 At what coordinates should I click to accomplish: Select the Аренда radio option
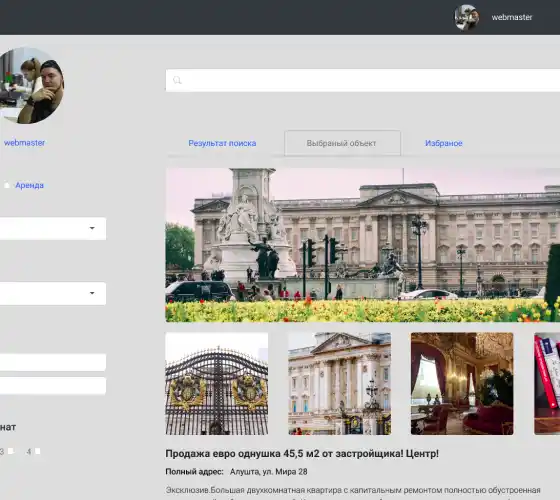[x=6, y=185]
